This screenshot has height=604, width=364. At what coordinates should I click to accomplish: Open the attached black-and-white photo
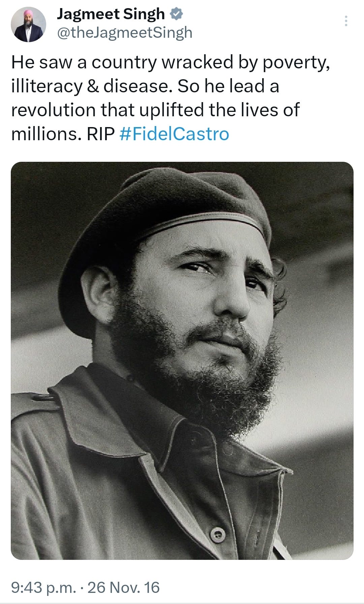point(182,361)
